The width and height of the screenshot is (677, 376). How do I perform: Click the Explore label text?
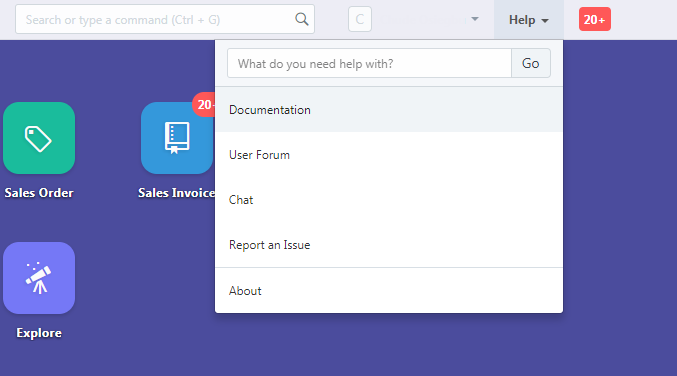tap(39, 333)
